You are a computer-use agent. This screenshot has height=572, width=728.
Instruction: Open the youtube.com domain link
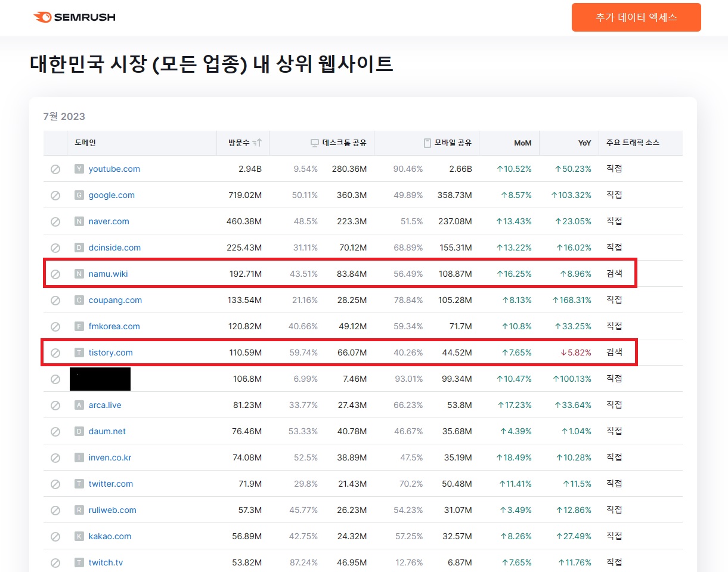coord(114,169)
